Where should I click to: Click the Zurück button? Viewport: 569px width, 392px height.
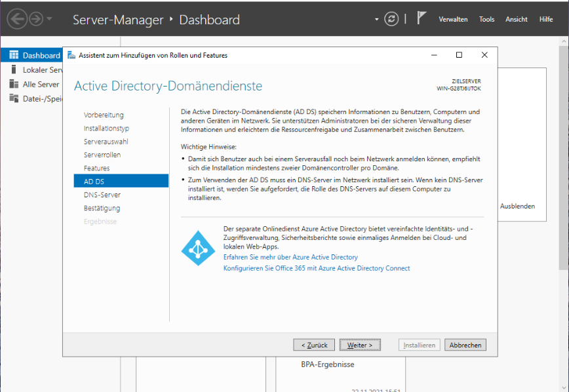315,345
